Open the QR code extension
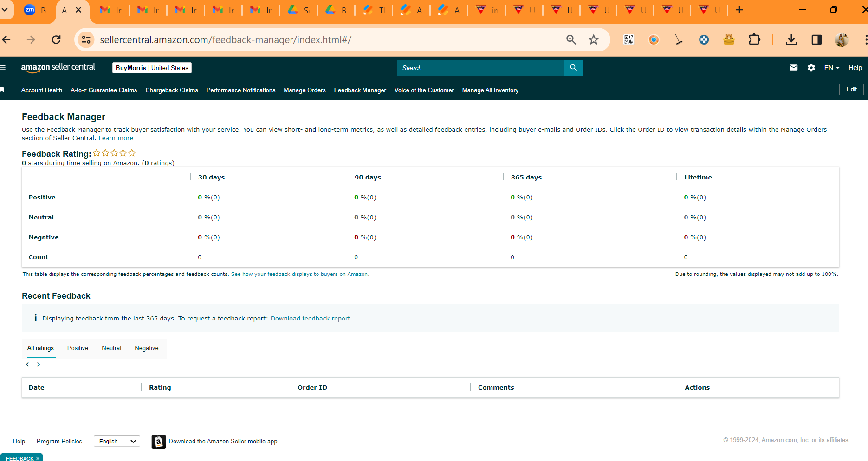 tap(628, 40)
